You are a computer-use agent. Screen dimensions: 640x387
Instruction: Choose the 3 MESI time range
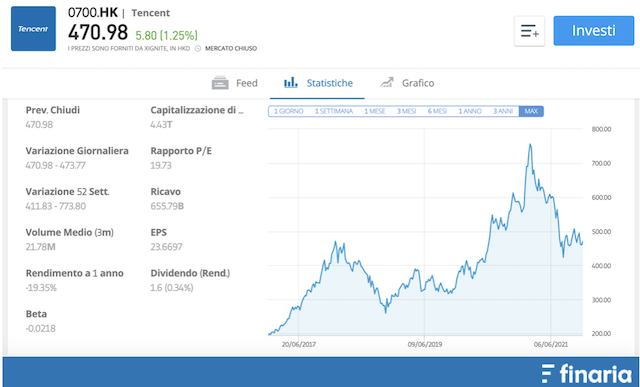coord(407,111)
